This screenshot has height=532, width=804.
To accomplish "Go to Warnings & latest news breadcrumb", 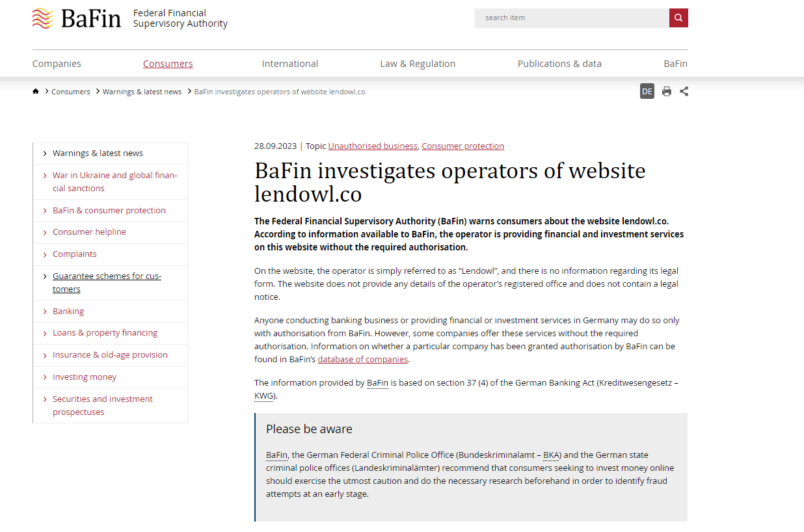I will pos(142,92).
